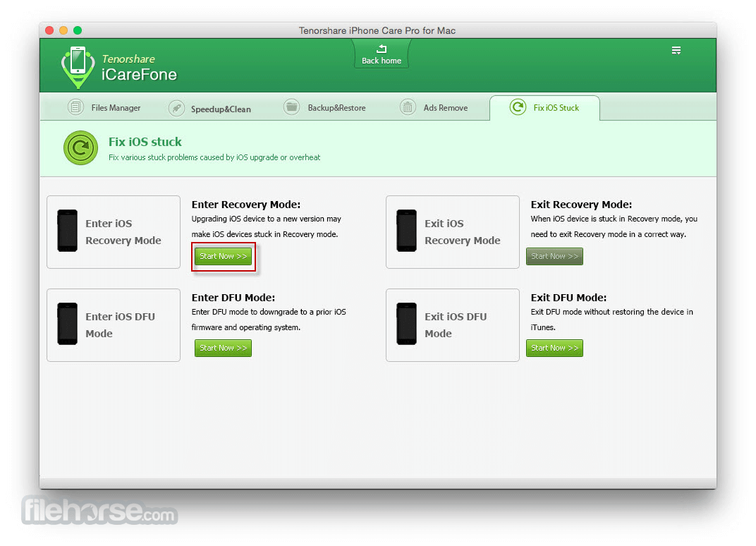Click the Enter Recovery Mode: heading
This screenshot has width=756, height=546.
pyautogui.click(x=246, y=205)
